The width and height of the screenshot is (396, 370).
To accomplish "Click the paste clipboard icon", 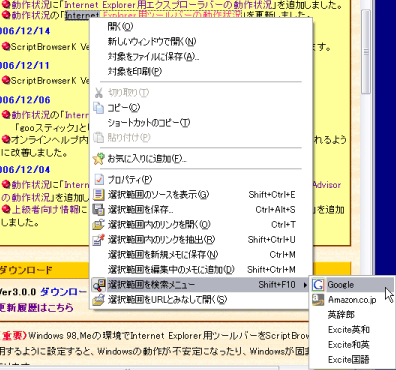I will pos(99,137).
